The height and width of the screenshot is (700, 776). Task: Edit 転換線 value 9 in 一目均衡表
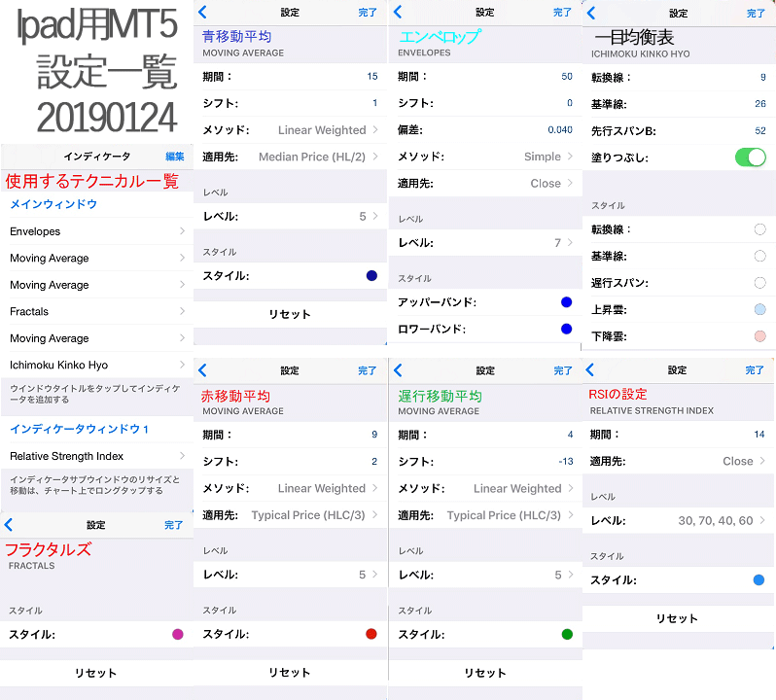pos(763,77)
